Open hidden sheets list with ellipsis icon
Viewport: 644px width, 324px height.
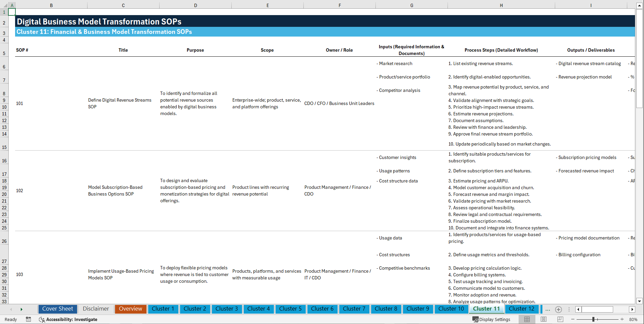(x=548, y=310)
